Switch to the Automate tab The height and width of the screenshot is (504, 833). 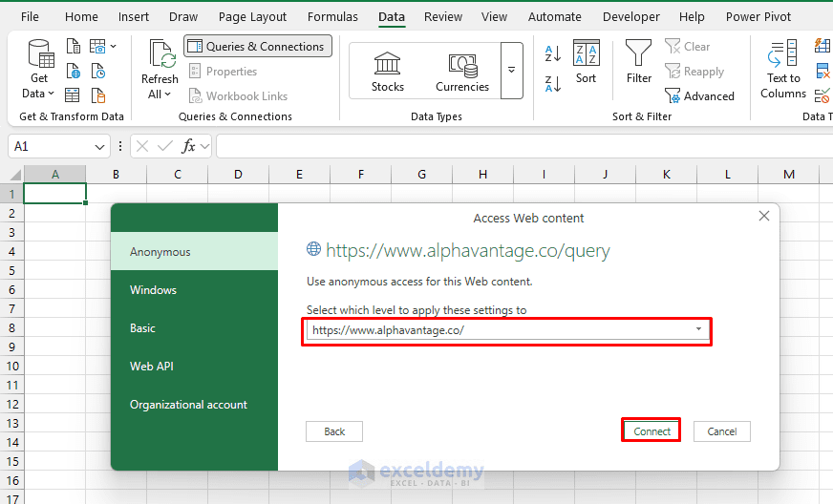tap(555, 17)
